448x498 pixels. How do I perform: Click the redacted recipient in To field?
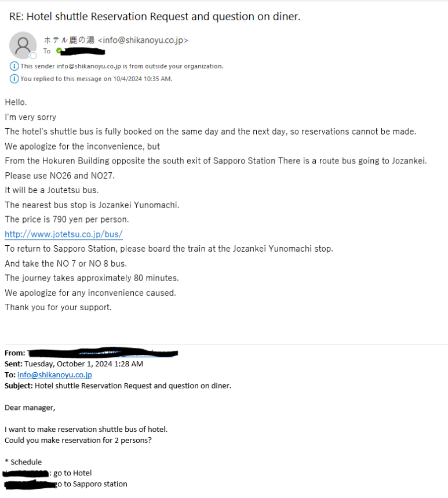pos(82,51)
